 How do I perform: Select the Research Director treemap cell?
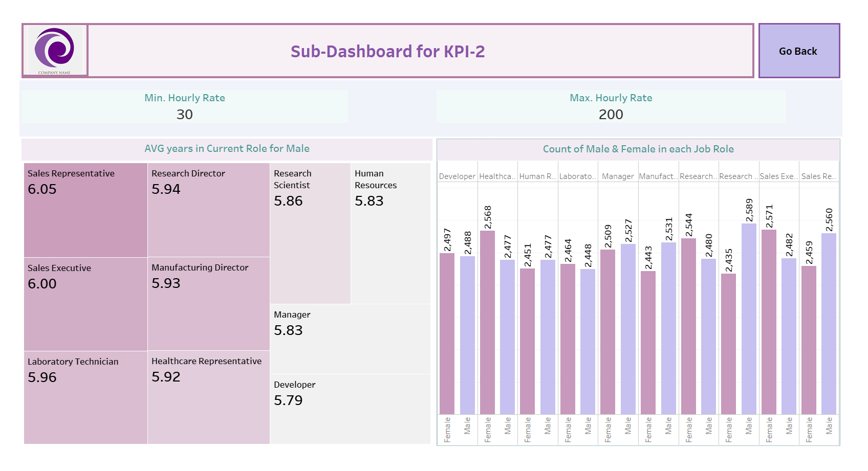[x=208, y=210]
